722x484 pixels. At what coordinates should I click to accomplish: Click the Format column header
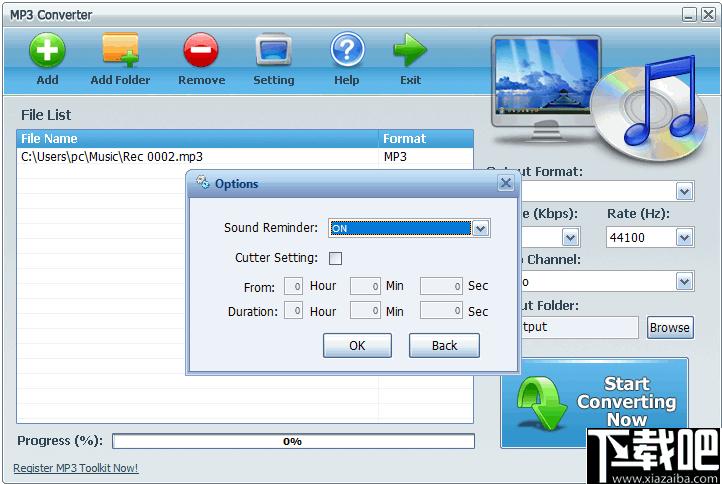coord(426,139)
